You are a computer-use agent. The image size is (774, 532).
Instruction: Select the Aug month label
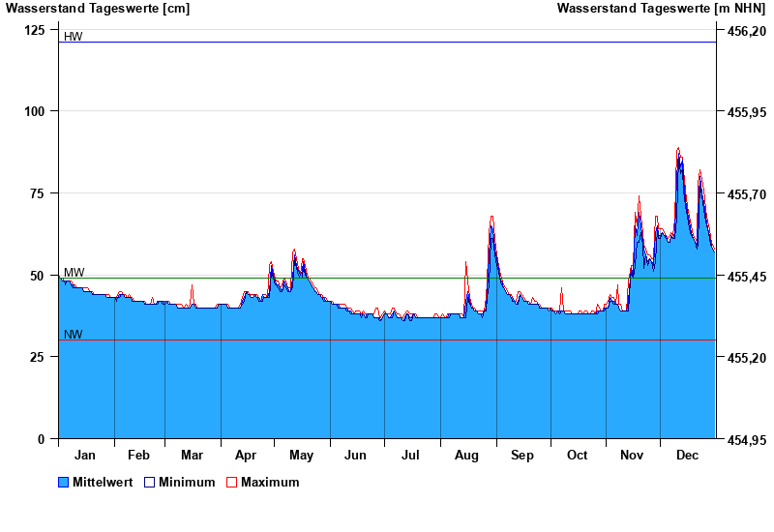pos(466,455)
